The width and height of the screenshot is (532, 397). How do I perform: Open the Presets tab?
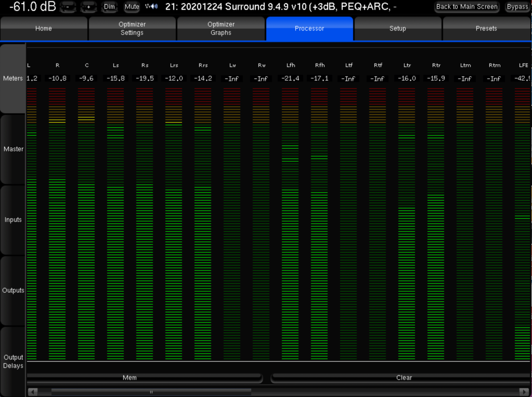point(486,28)
